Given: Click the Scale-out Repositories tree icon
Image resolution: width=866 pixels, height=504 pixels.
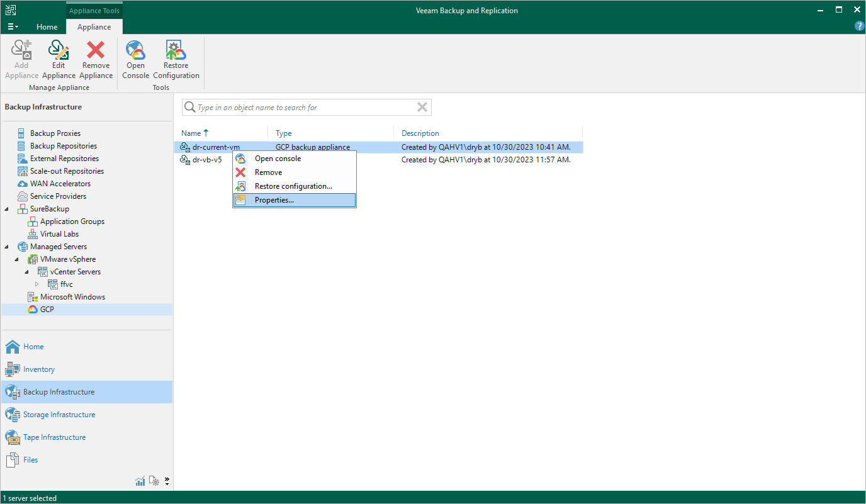Looking at the screenshot, I should [x=23, y=171].
